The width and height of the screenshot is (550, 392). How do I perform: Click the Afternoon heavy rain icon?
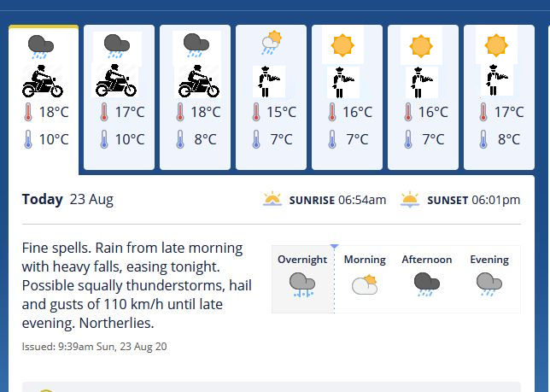426,284
